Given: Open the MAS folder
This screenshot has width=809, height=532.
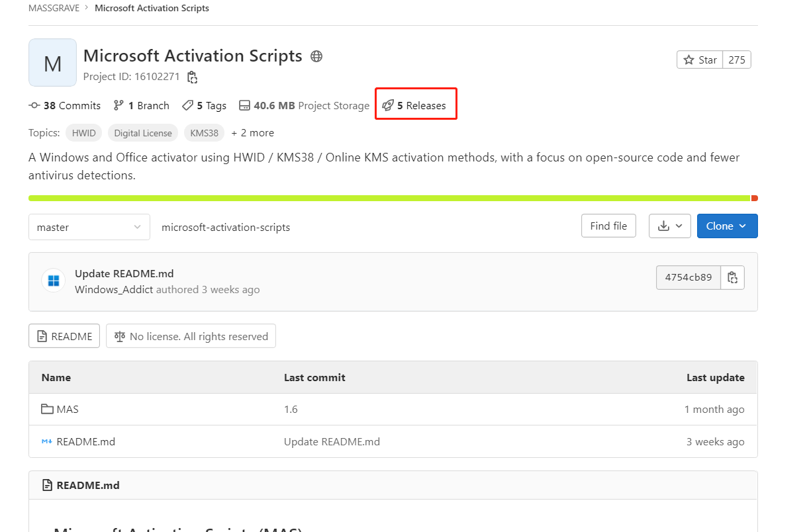Looking at the screenshot, I should click(x=68, y=410).
